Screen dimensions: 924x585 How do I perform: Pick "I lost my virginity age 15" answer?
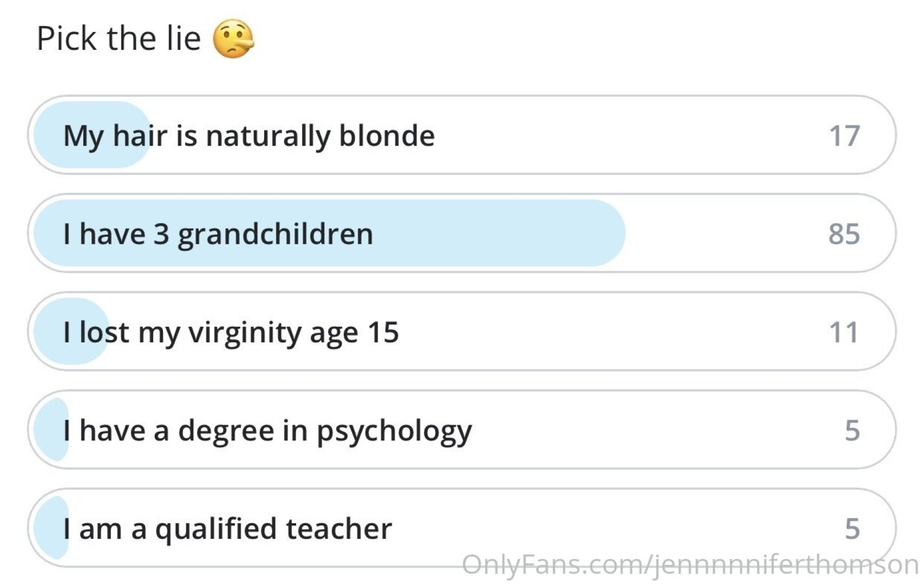tap(231, 332)
